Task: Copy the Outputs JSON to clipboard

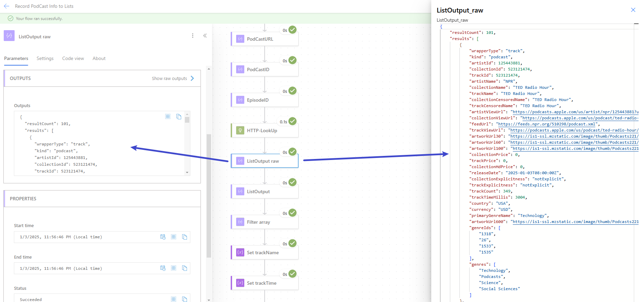Action: 179,117
